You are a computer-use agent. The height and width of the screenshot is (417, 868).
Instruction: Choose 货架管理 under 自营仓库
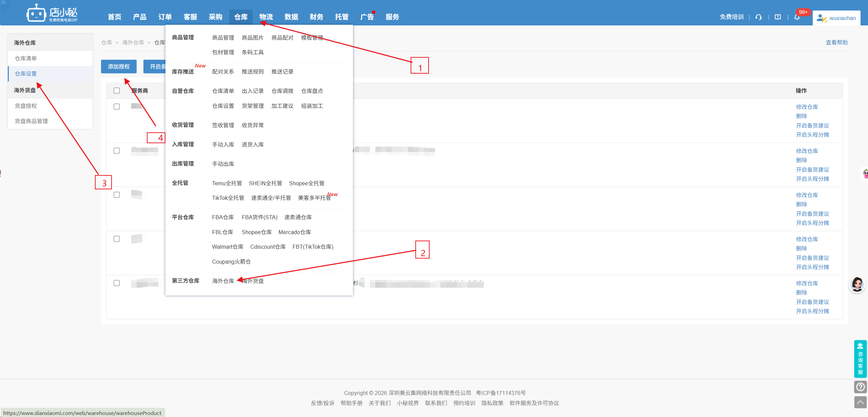tap(253, 106)
